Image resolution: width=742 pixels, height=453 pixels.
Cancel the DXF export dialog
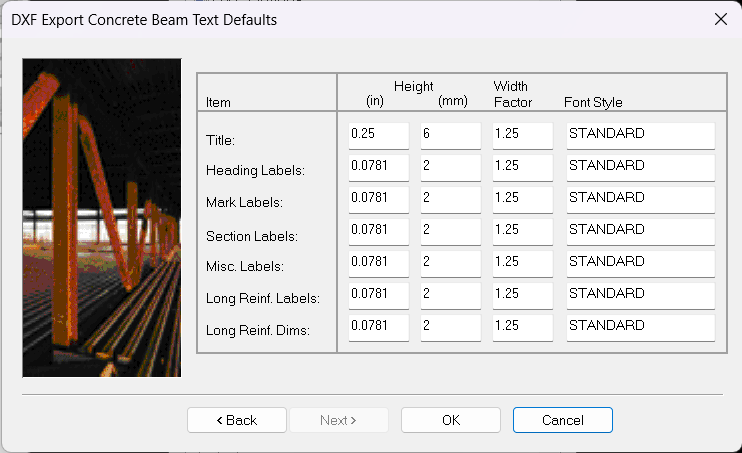click(562, 420)
